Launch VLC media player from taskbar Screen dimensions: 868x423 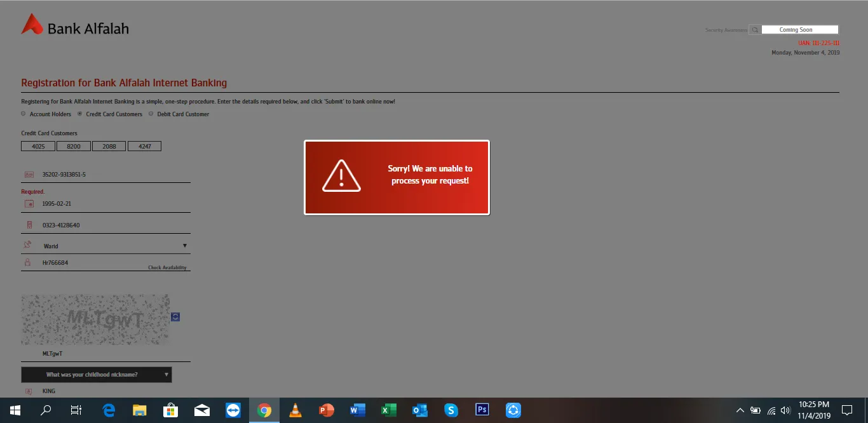tap(295, 410)
